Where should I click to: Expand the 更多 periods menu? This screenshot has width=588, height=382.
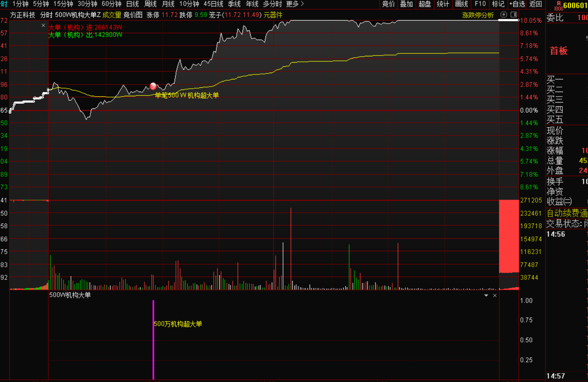click(x=295, y=4)
